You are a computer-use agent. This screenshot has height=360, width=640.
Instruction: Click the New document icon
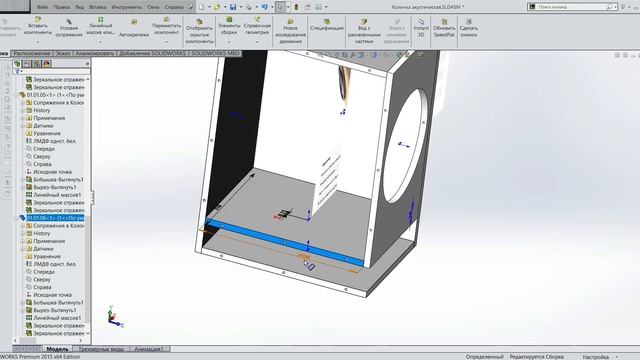click(x=202, y=7)
